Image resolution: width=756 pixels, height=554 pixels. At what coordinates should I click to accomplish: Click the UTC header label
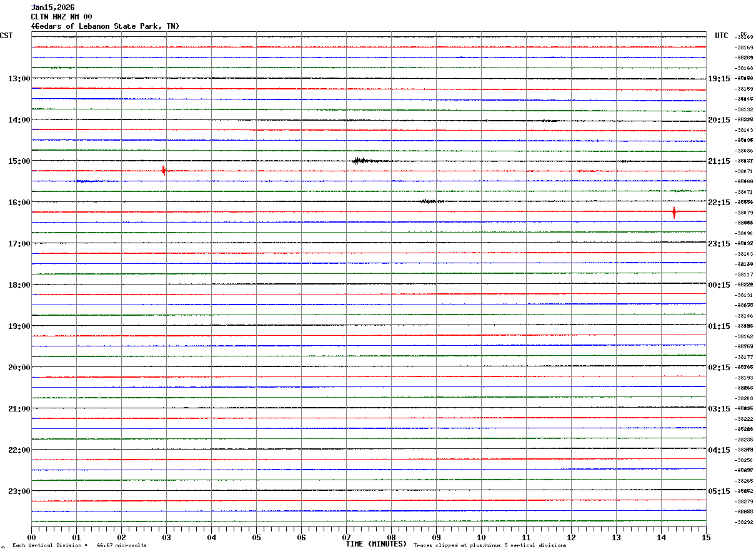click(722, 36)
